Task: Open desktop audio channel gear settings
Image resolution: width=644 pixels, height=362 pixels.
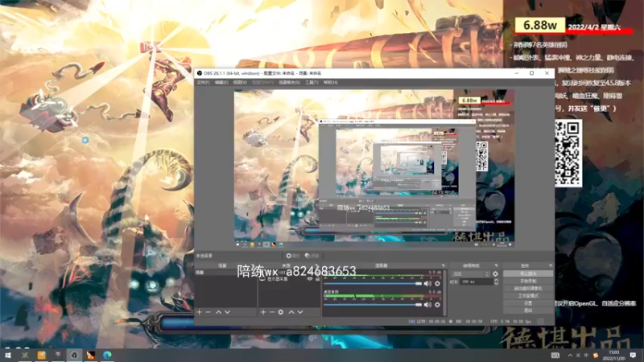Action: pos(437,305)
